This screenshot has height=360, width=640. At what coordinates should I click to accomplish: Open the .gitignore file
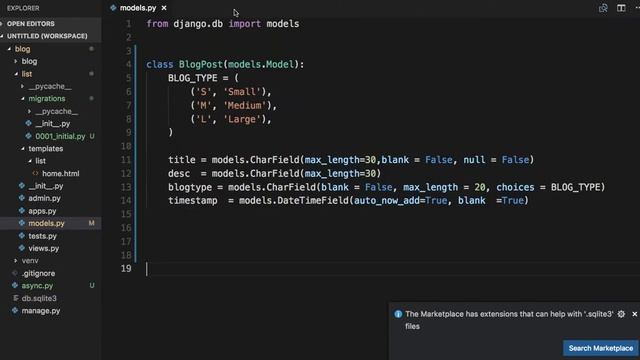click(x=38, y=273)
